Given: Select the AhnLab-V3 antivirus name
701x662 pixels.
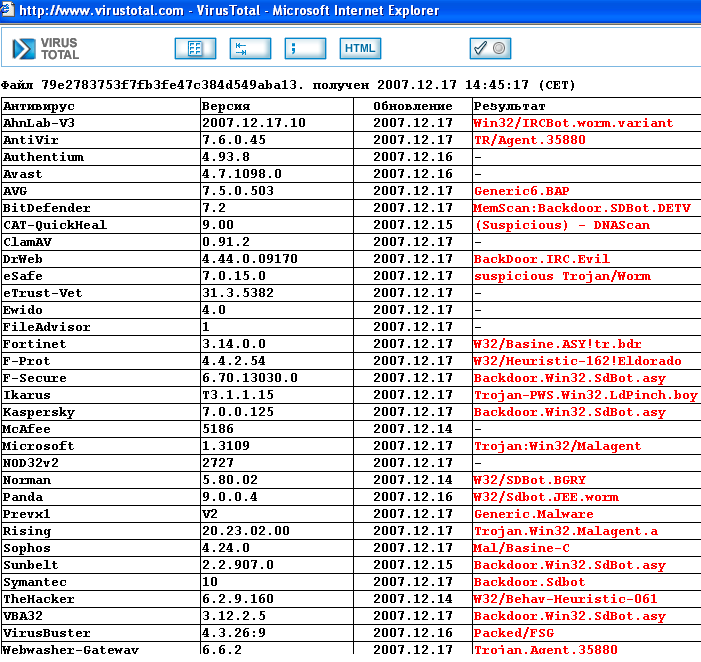Looking at the screenshot, I should tap(39, 123).
